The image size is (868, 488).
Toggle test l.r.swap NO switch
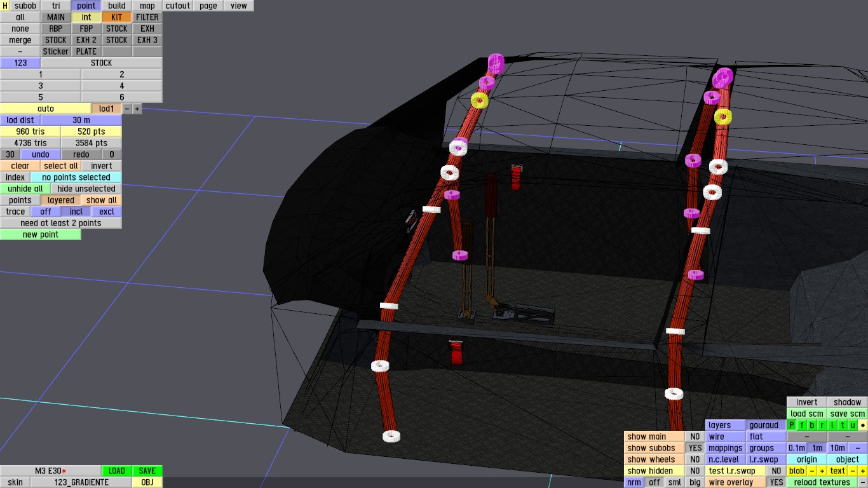(776, 471)
